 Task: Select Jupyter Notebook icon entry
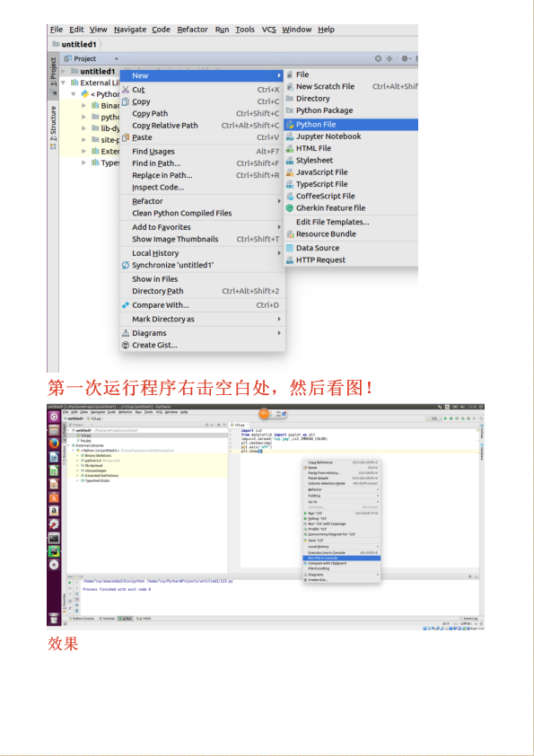point(290,136)
